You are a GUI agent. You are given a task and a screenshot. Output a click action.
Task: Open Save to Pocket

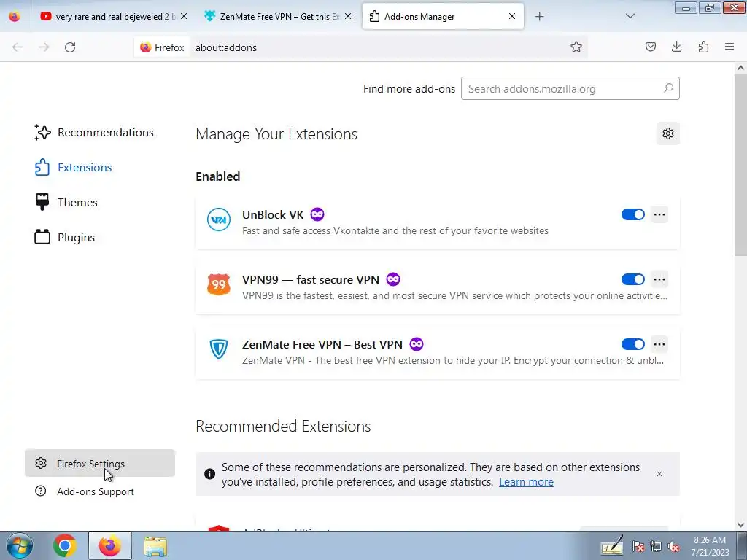click(650, 47)
